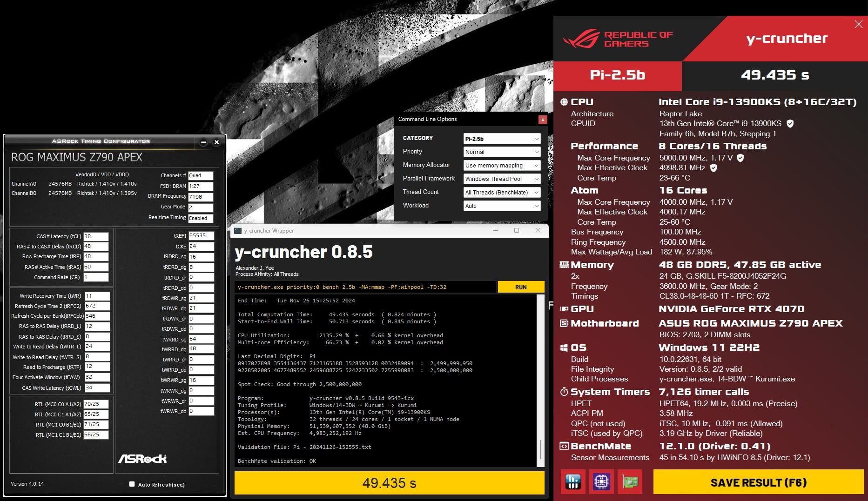Click the Memory section icon
Viewport: 868px width, 501px height.
(564, 265)
